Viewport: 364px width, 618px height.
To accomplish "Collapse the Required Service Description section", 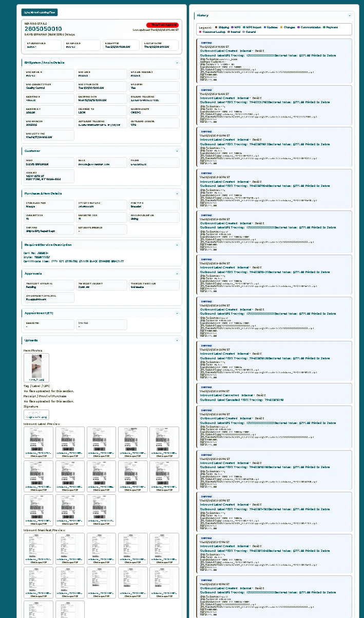I will tap(177, 245).
